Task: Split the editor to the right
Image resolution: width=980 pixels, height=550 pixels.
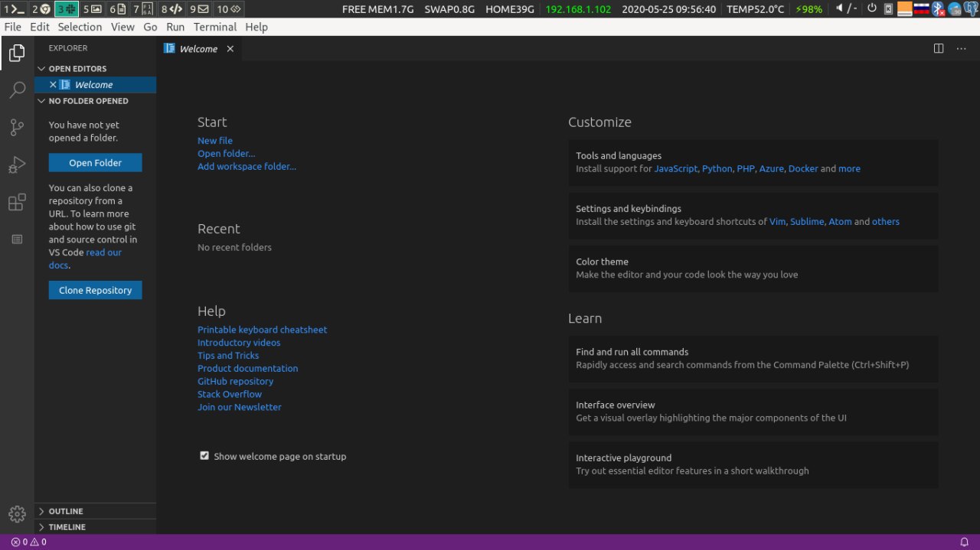Action: click(x=939, y=48)
